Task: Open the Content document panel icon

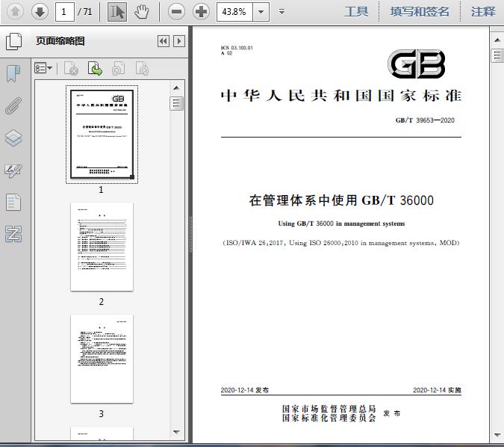Action: click(13, 202)
